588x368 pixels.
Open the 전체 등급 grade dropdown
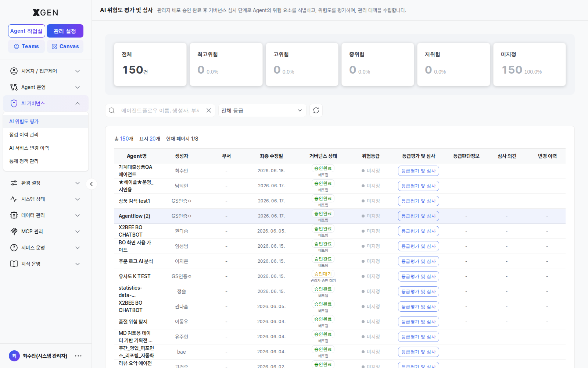(262, 110)
